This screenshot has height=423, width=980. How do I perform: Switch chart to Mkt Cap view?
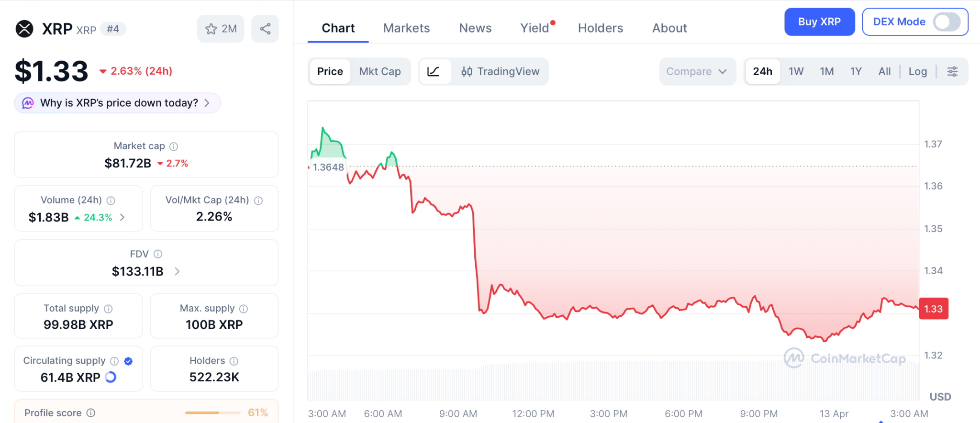tap(380, 71)
